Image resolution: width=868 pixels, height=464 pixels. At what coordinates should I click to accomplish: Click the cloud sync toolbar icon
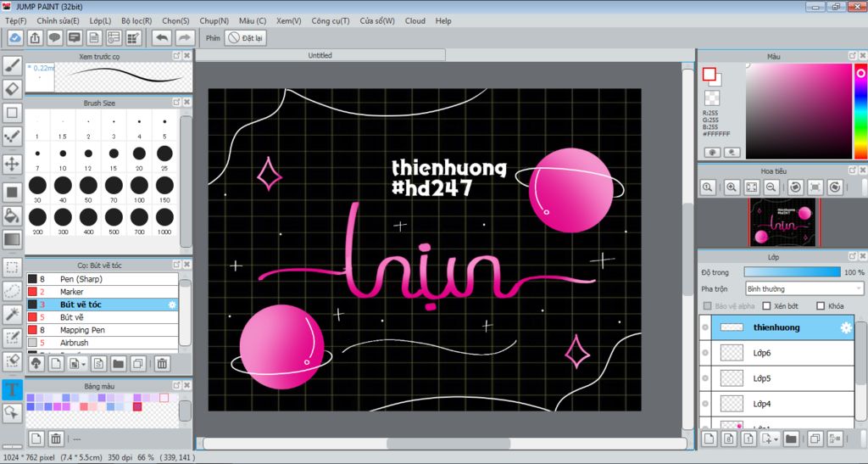click(x=15, y=37)
